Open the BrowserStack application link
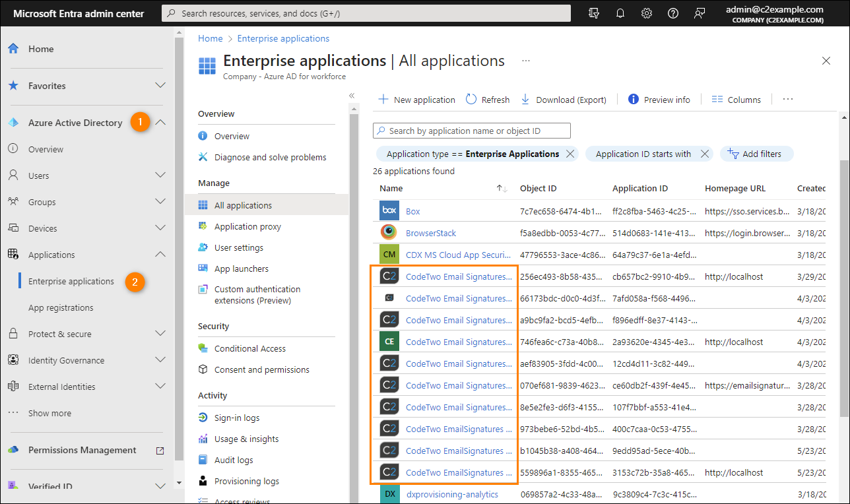This screenshot has height=504, width=850. (x=431, y=233)
